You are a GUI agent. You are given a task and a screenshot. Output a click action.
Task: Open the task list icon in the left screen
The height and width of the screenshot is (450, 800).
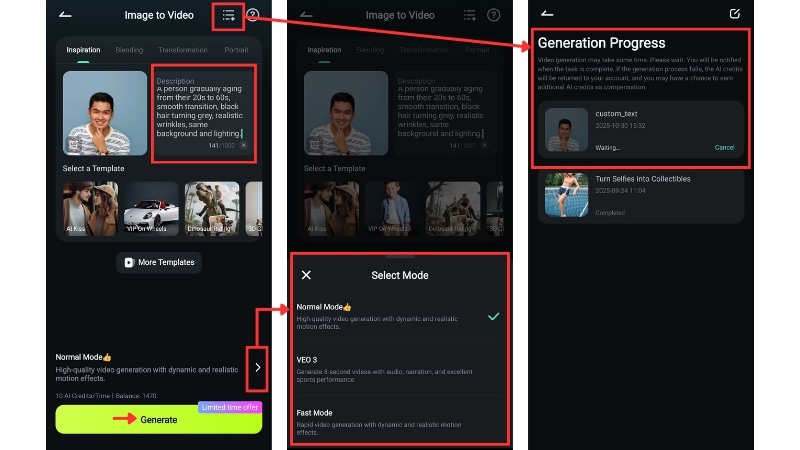point(229,15)
